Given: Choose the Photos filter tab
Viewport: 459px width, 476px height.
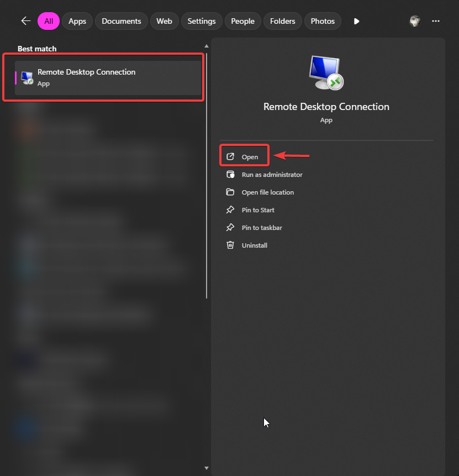Looking at the screenshot, I should 323,21.
